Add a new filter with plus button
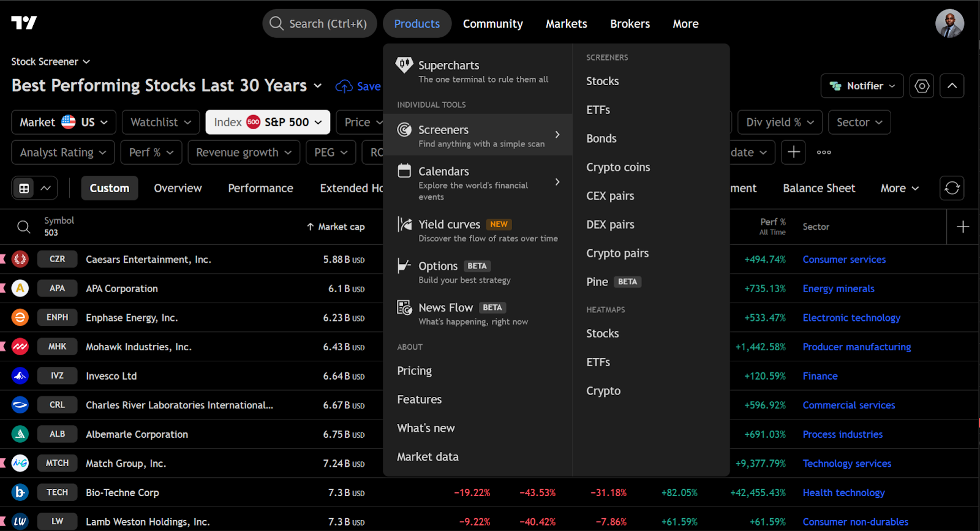Screen dimensions: 980x531 coord(793,152)
